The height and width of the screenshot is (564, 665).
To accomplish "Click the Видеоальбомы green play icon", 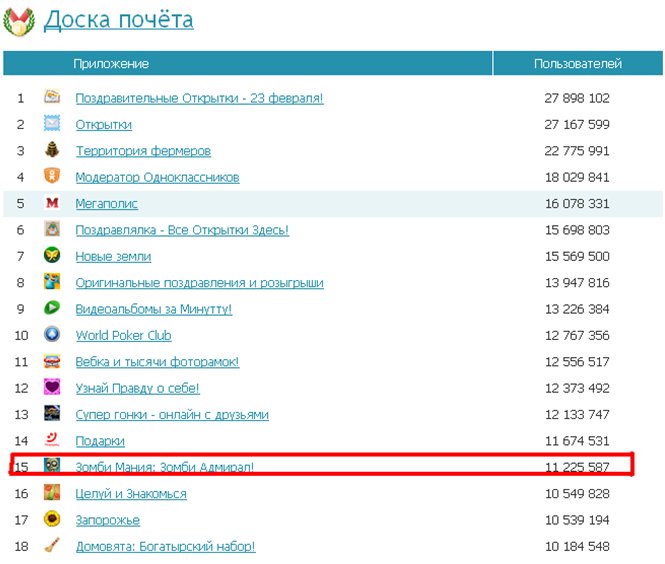I will point(52,308).
